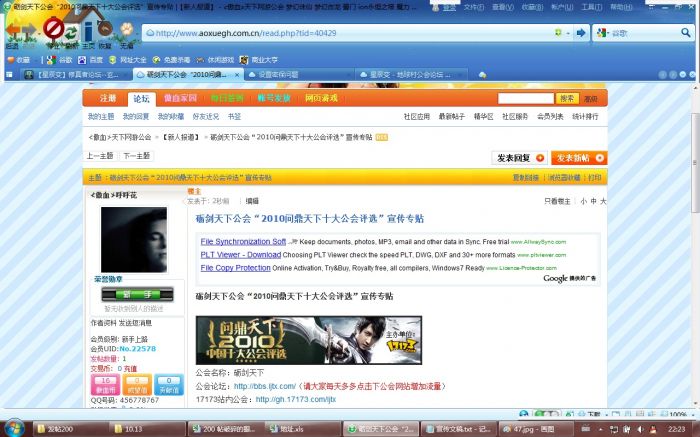Close the active forum post tab
This screenshot has width=700, height=437.
point(236,75)
